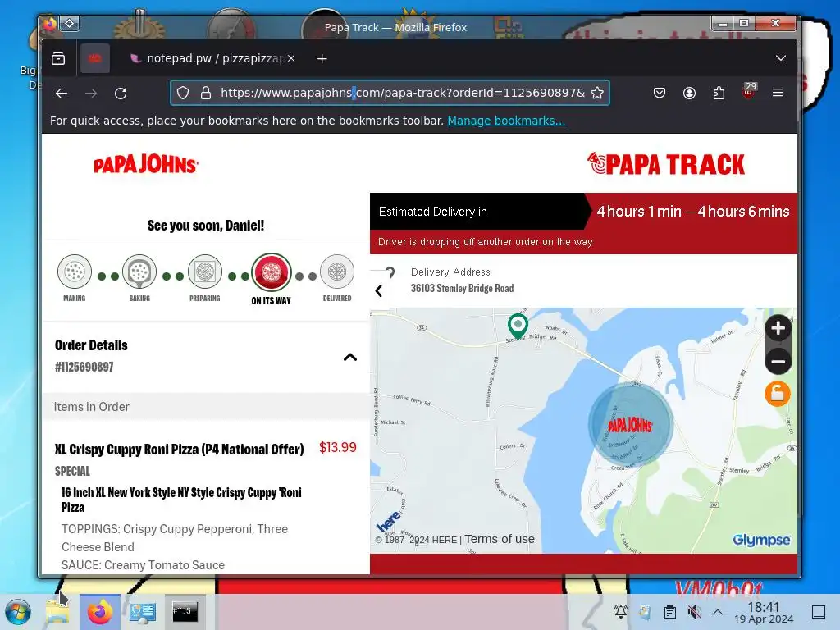Click the notifications bell tray icon
840x630 pixels.
click(621, 611)
